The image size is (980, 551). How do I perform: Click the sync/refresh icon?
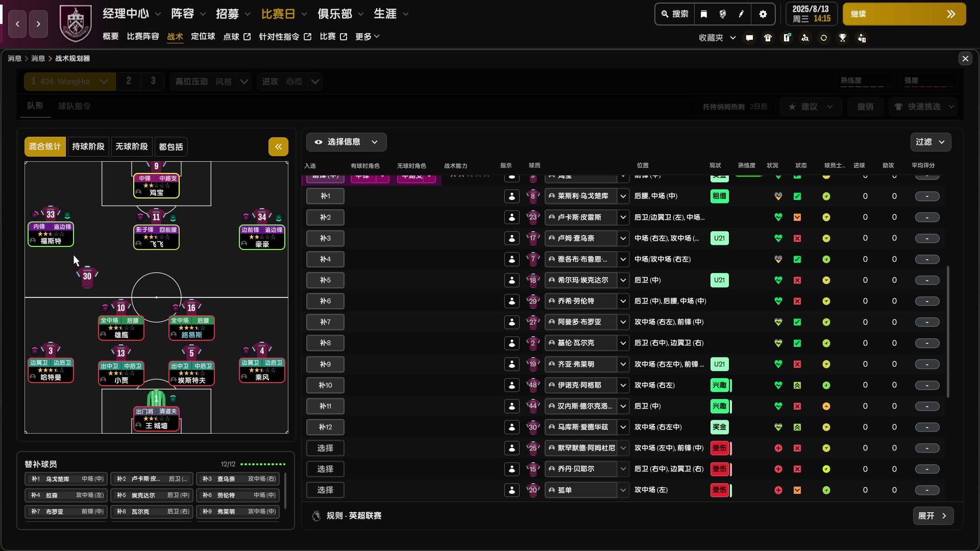click(x=824, y=38)
